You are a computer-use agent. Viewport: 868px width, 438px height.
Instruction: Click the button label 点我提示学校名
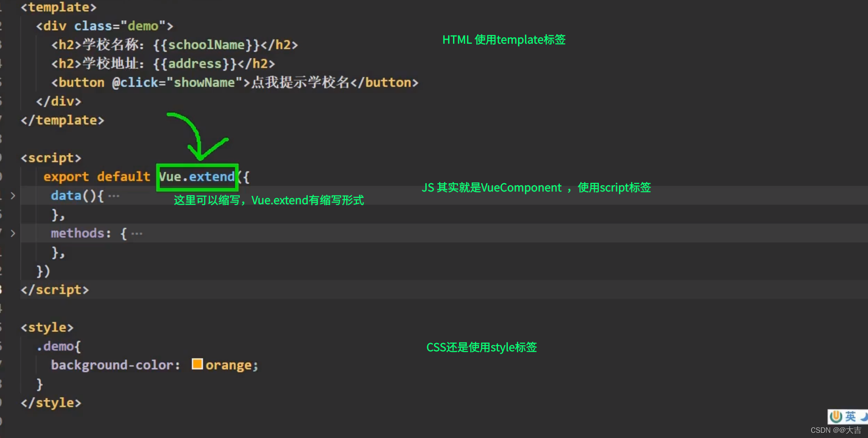click(x=300, y=82)
